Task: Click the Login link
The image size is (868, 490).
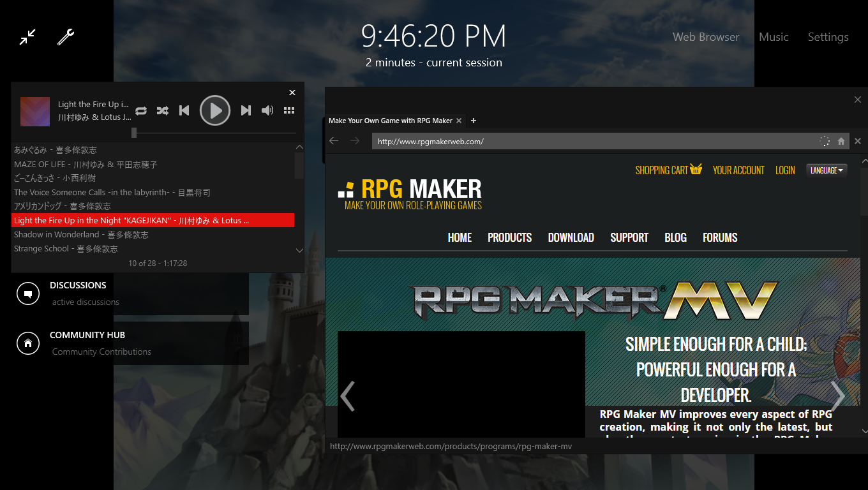Action: [785, 170]
